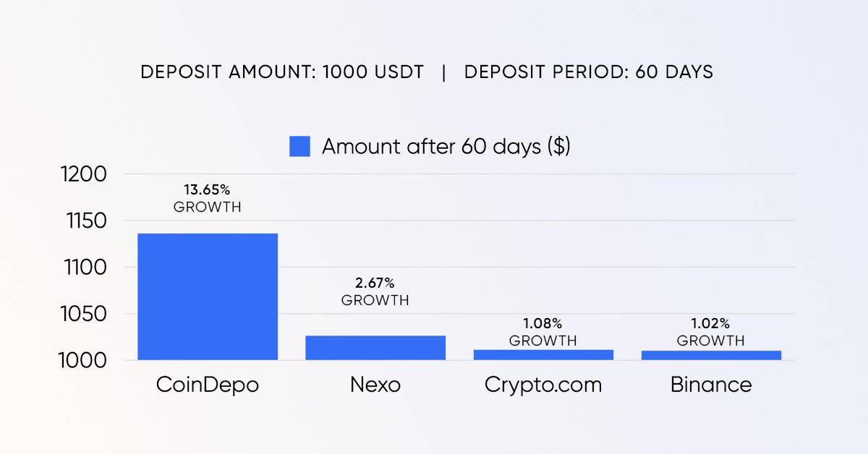Click the Nexo bar in the chart
Image resolution: width=868 pixels, height=454 pixels.
375,348
